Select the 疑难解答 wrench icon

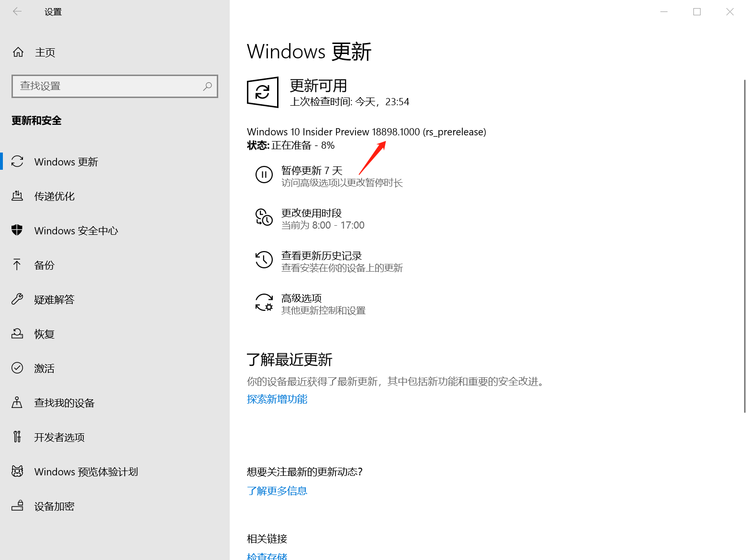(17, 299)
